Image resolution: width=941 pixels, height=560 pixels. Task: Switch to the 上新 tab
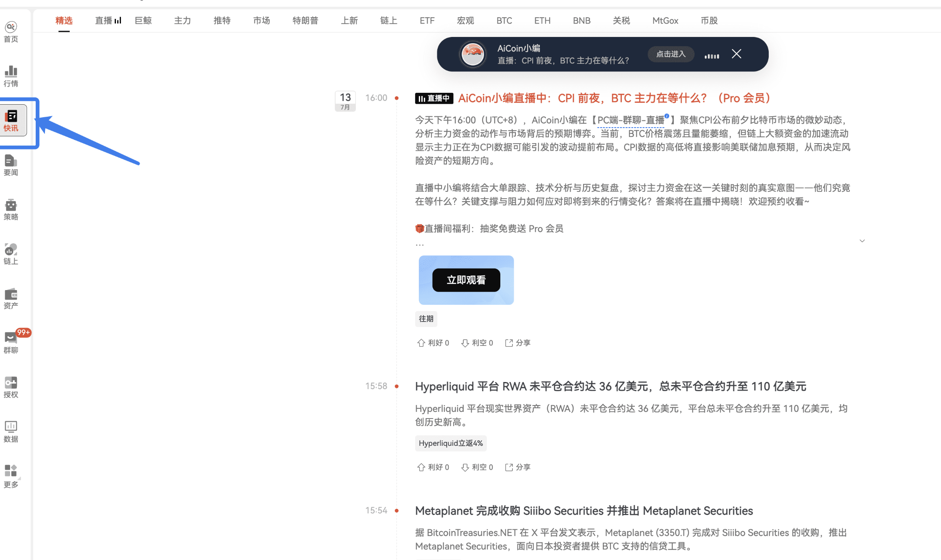[349, 21]
